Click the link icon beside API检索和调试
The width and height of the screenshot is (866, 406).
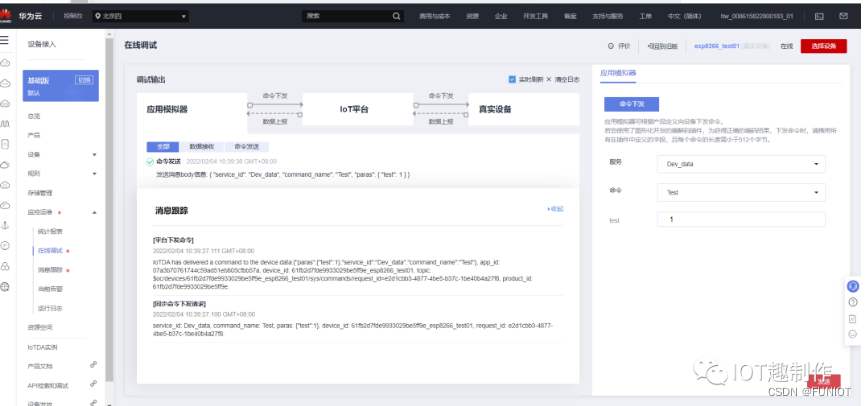(93, 384)
